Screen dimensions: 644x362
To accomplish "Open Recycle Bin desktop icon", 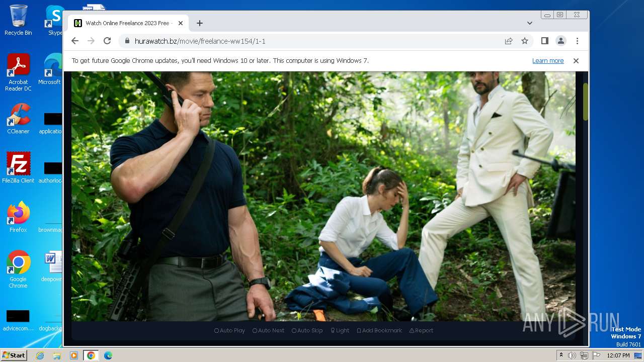I will point(18,20).
